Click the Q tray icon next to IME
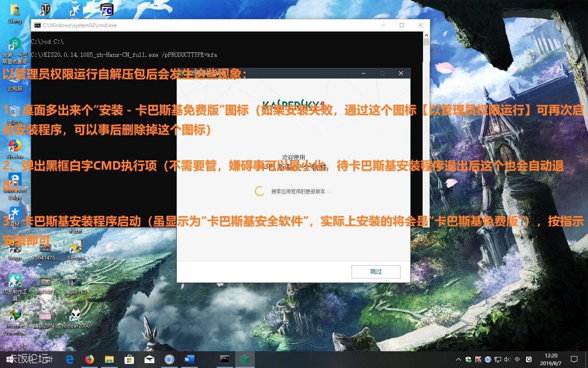The image size is (588, 368). pyautogui.click(x=529, y=359)
